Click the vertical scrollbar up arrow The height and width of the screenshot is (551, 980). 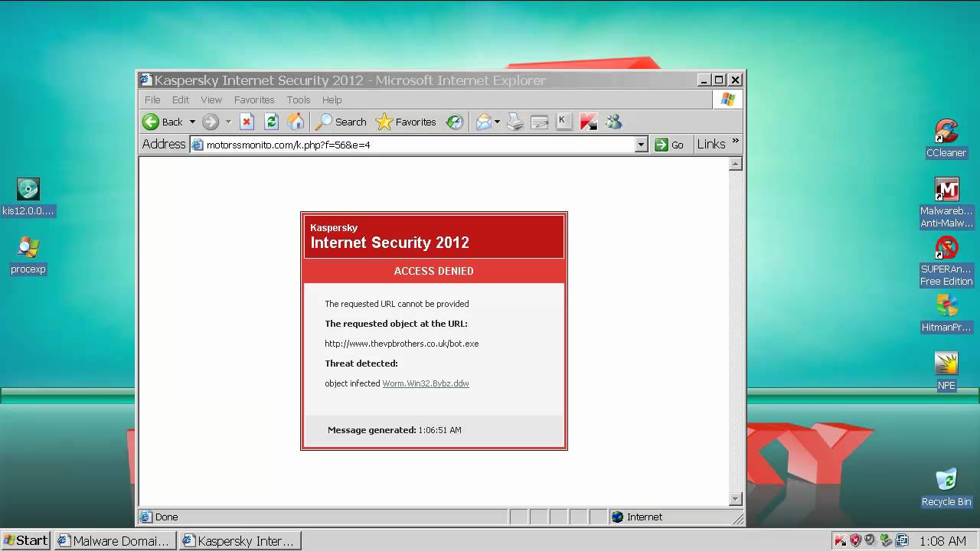(736, 164)
